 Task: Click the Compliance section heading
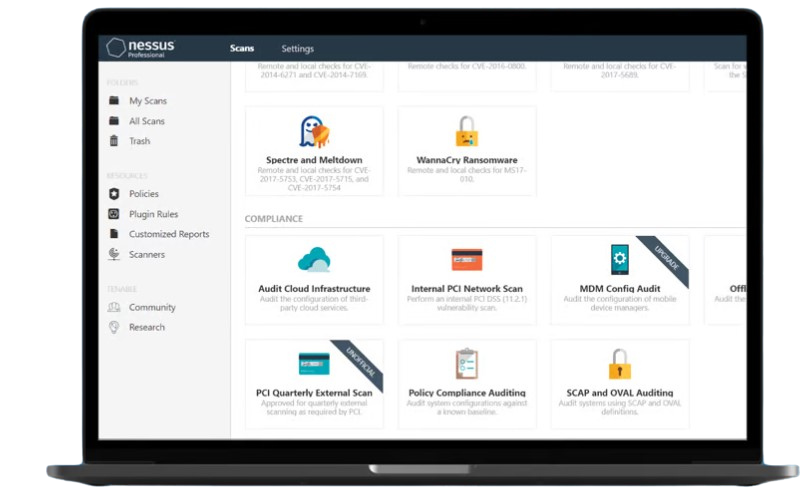[273, 219]
